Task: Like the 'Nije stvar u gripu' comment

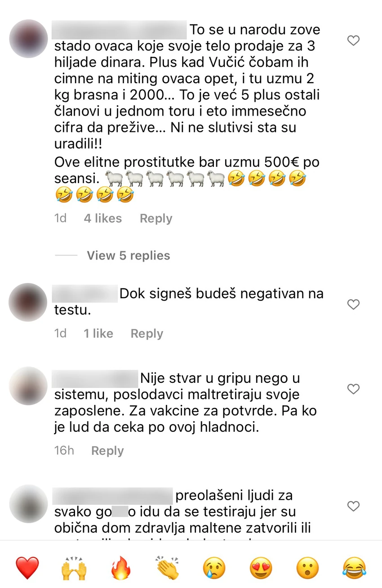Action: click(x=354, y=389)
